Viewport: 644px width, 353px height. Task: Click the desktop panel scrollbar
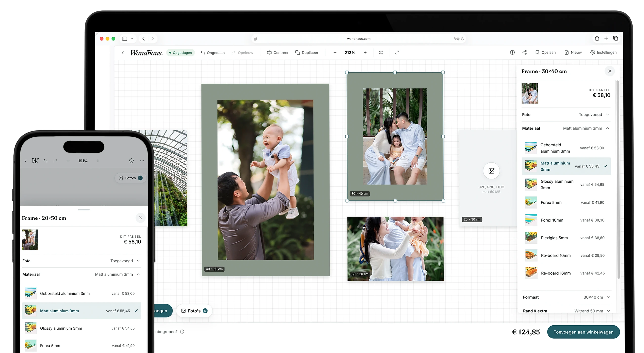pyautogui.click(x=618, y=179)
